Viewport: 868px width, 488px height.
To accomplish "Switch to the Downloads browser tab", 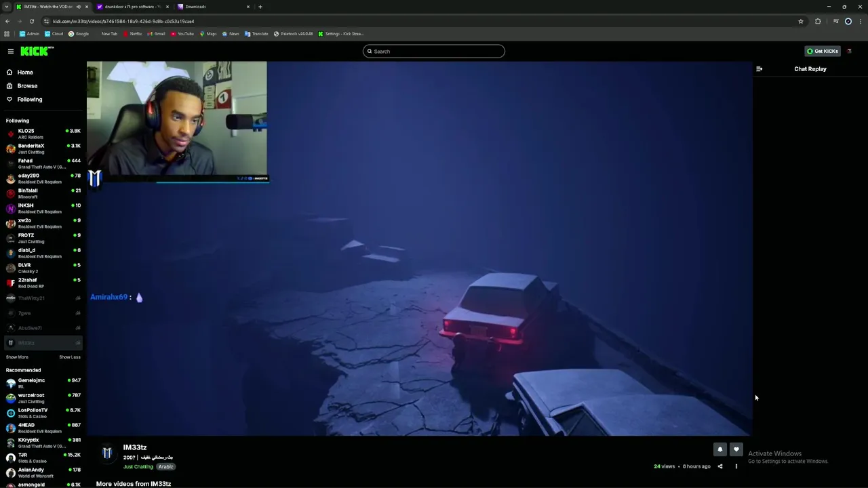I will point(212,7).
